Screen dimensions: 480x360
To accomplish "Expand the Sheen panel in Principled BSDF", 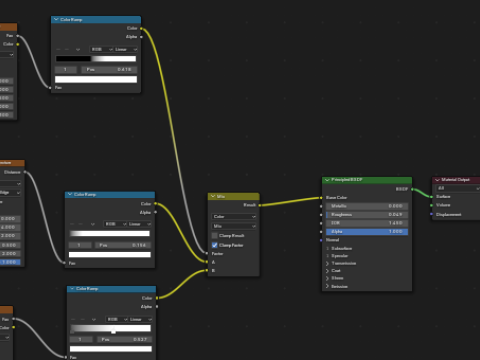I will pyautogui.click(x=327, y=278).
